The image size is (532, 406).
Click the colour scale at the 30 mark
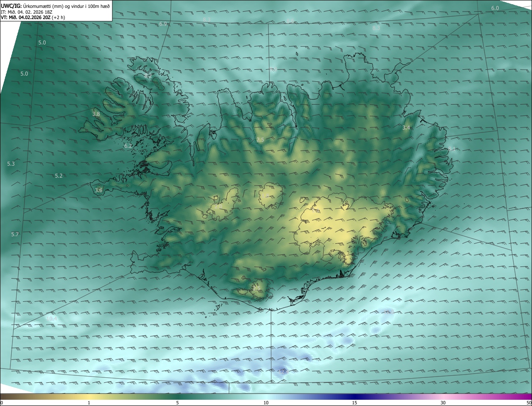[x=443, y=403]
